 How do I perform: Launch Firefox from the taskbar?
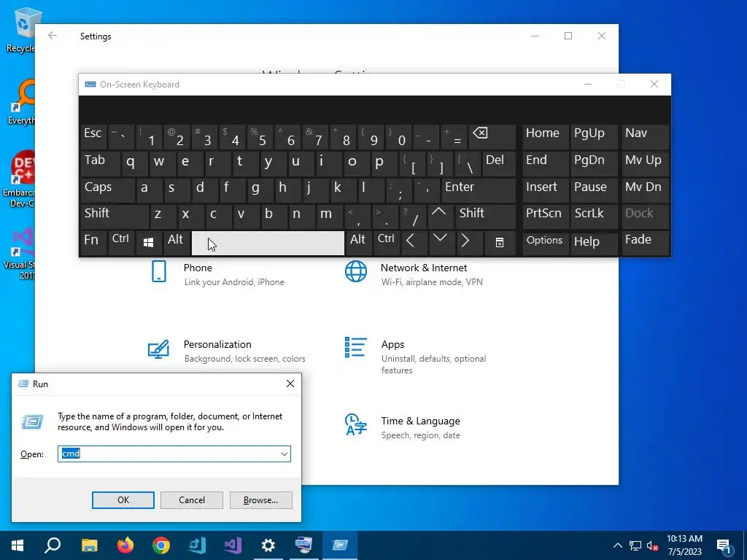pyautogui.click(x=125, y=545)
